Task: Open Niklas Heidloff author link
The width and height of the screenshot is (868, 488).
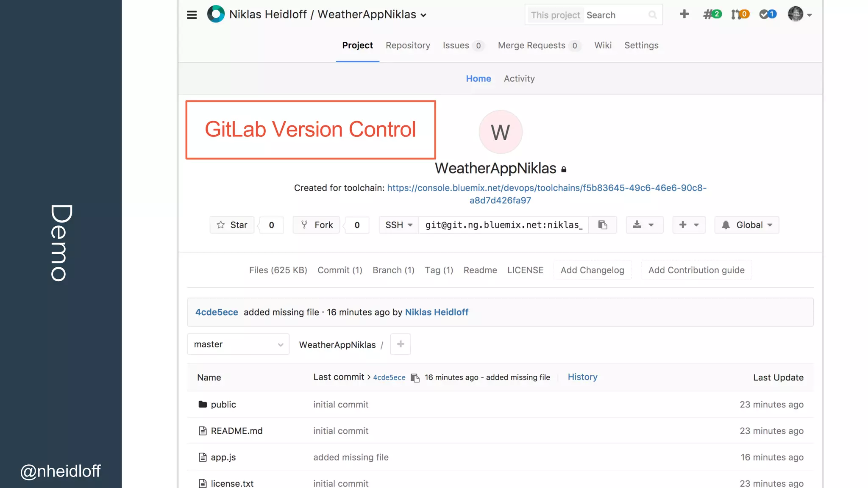Action: click(x=437, y=312)
